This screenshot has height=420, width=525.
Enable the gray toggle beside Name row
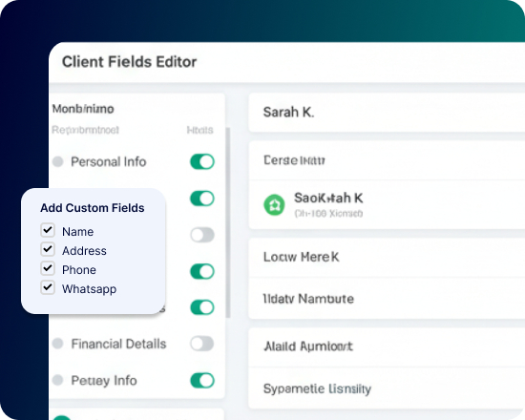tap(202, 235)
